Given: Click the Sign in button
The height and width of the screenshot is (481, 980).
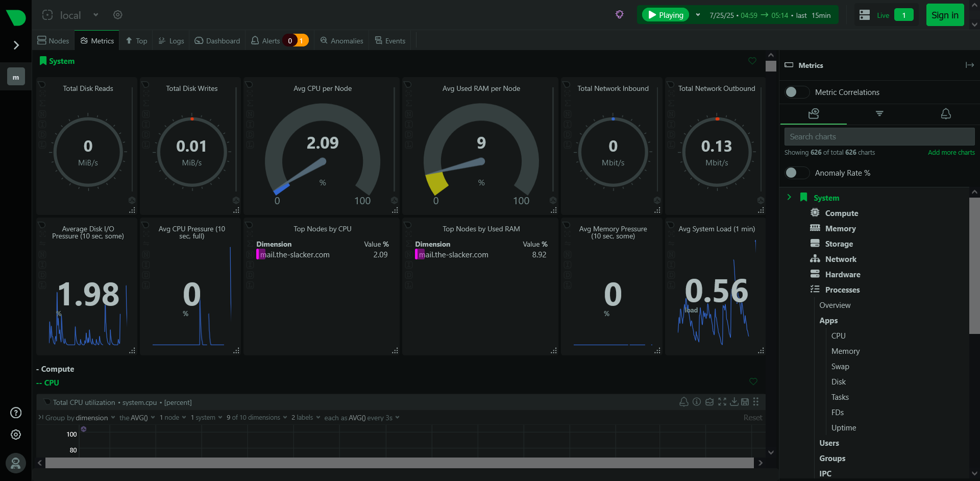Looking at the screenshot, I should pos(944,15).
